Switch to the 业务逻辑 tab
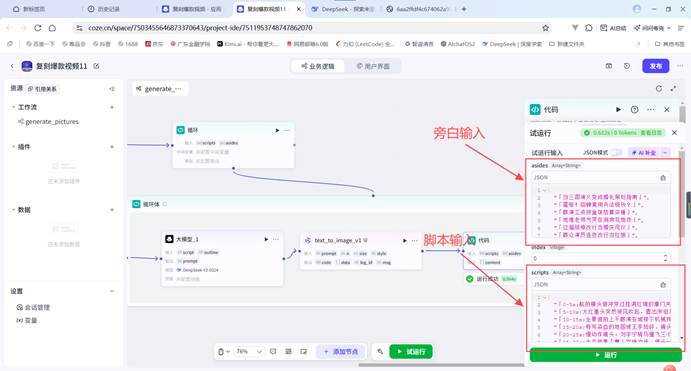 click(318, 66)
